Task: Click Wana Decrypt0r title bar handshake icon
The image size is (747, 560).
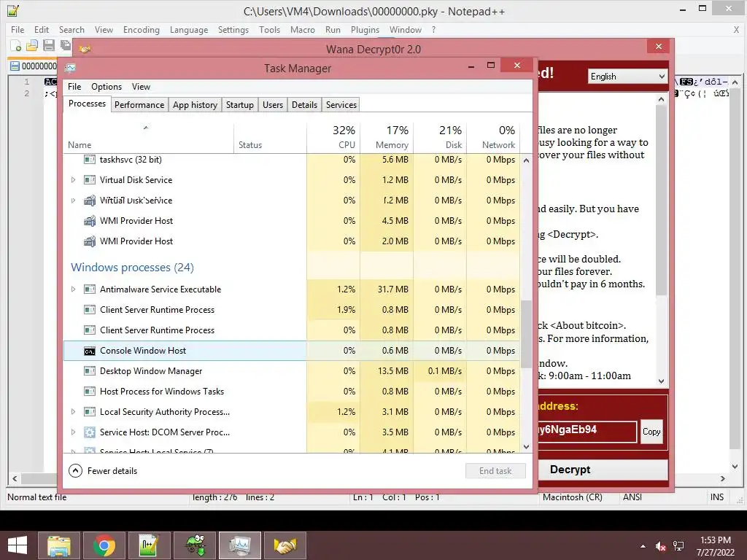Action: point(85,49)
